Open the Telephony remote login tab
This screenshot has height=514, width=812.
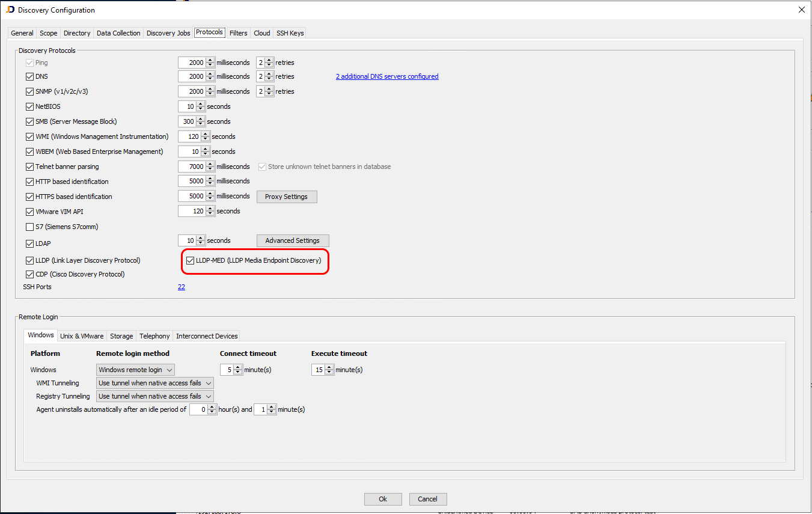[x=154, y=336]
